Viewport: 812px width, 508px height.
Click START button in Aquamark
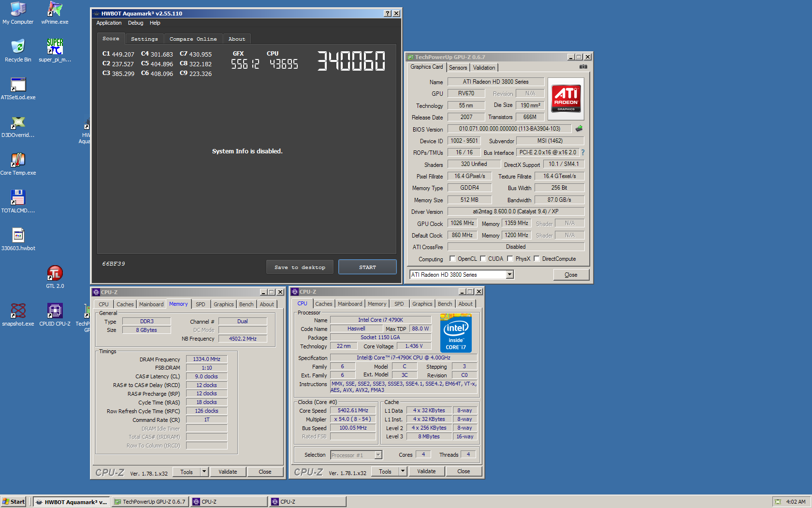pyautogui.click(x=367, y=267)
